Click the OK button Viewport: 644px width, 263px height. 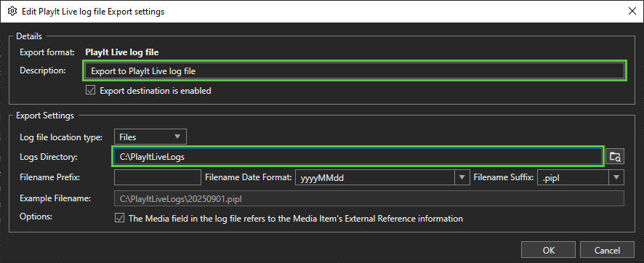(x=549, y=250)
